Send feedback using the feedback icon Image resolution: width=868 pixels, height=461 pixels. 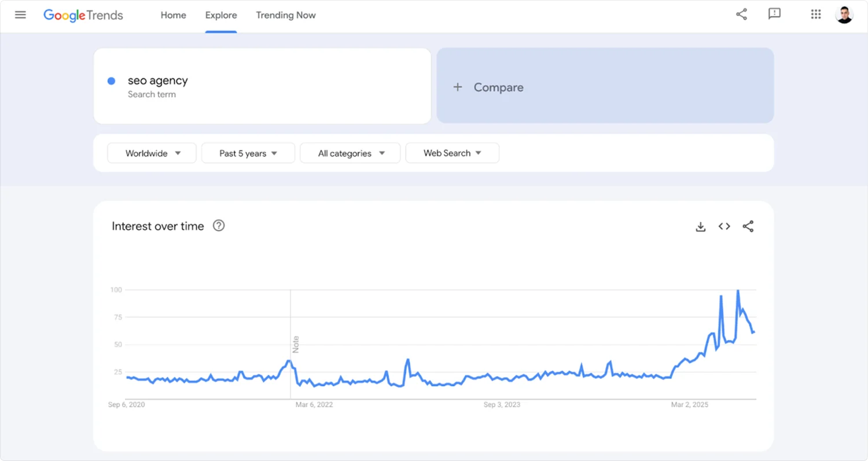[774, 14]
